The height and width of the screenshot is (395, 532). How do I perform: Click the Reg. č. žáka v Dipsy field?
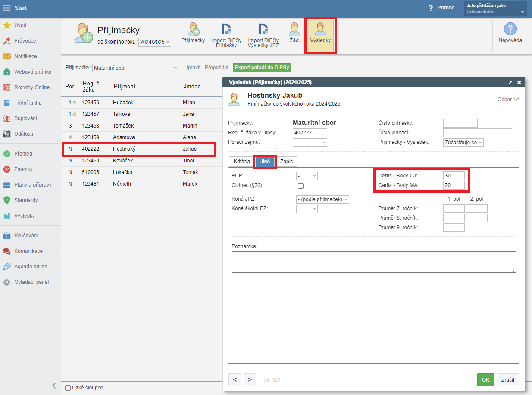pyautogui.click(x=310, y=133)
